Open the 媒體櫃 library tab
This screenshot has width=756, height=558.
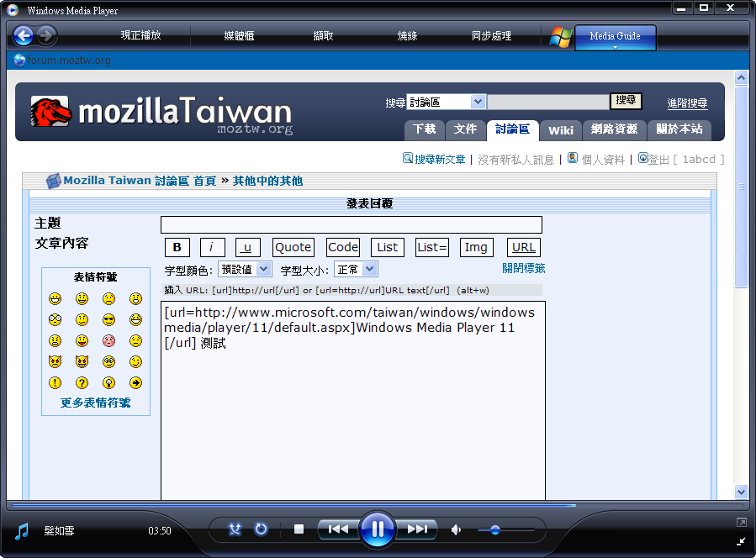coord(239,35)
